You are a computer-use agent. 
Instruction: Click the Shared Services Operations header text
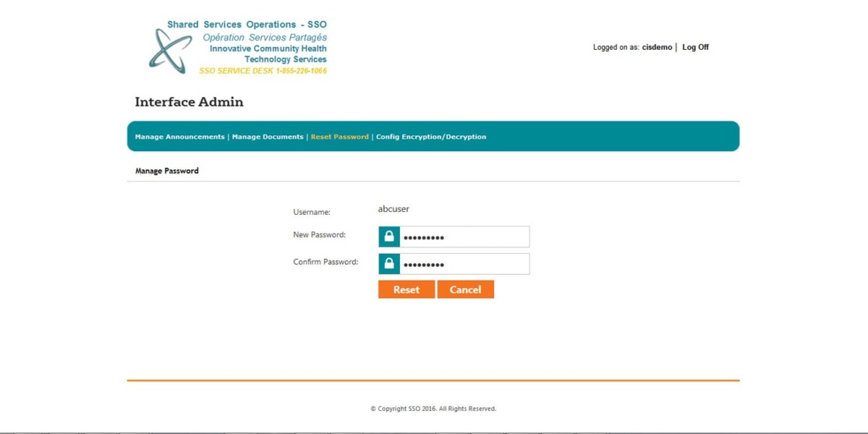(x=247, y=25)
